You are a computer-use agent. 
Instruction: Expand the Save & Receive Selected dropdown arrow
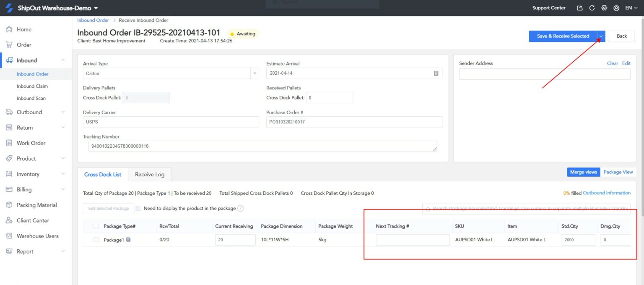601,36
